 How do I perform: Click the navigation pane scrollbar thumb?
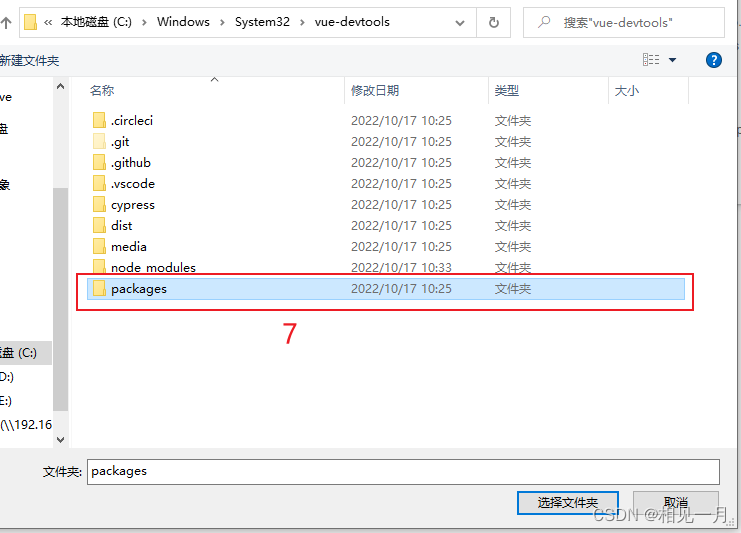point(60,299)
